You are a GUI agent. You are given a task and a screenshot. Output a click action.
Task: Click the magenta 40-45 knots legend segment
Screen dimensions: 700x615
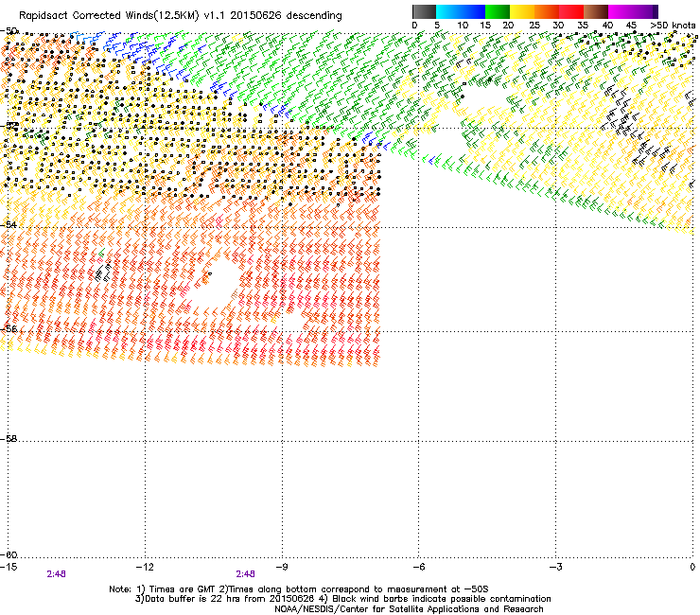point(621,11)
